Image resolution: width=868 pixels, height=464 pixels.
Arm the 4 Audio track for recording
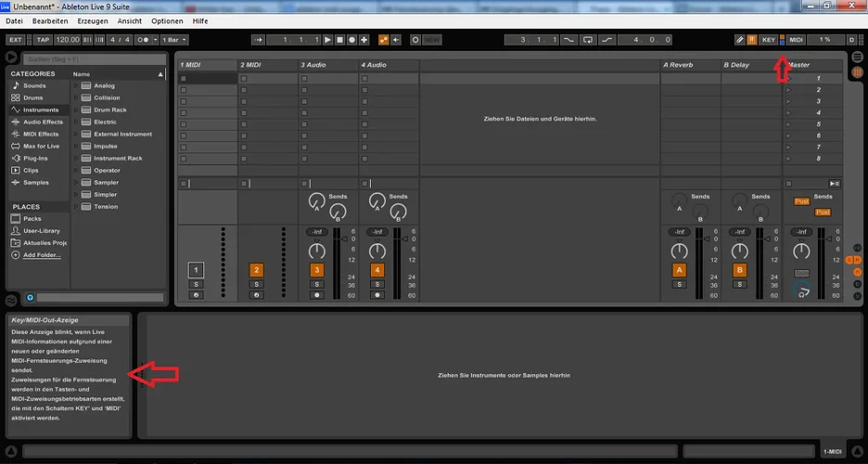click(377, 295)
